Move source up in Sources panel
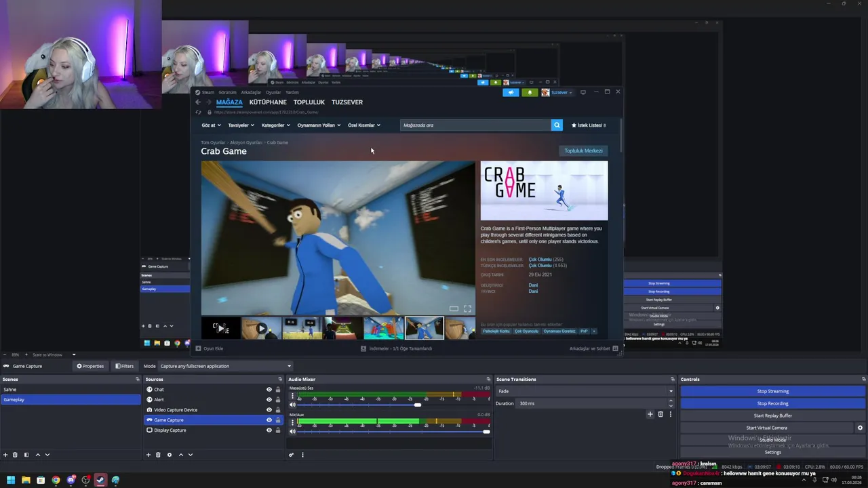Viewport: 868px width, 488px height. tap(180, 455)
